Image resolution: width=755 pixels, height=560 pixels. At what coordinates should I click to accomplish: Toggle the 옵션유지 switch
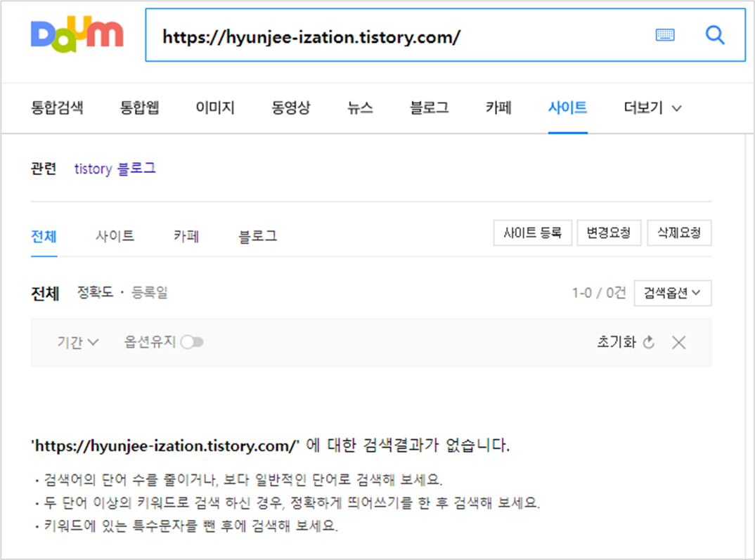192,342
